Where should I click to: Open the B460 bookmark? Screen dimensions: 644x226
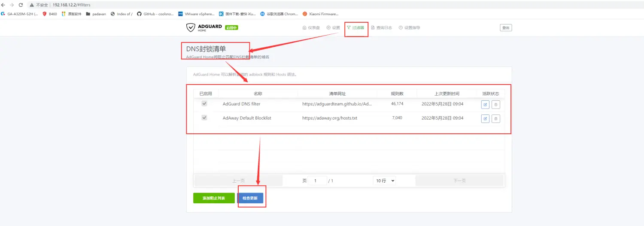tap(50, 14)
